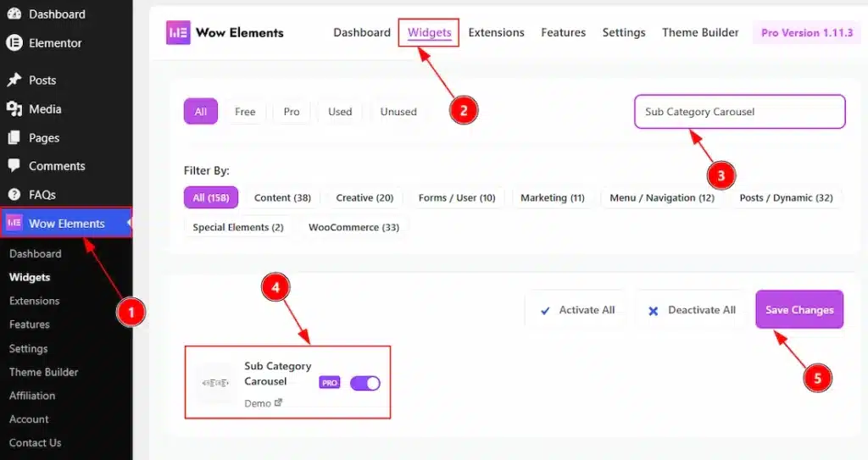Screen dimensions: 868x460
Task: Open the Dashboard tab in header
Action: pos(361,33)
